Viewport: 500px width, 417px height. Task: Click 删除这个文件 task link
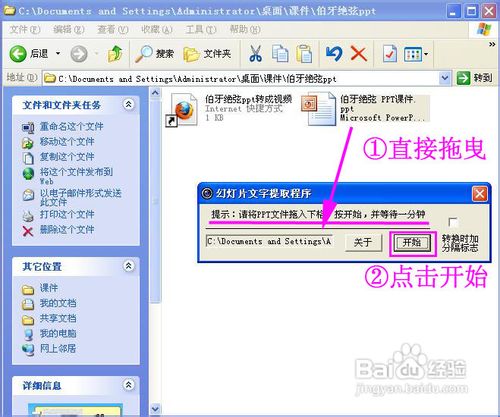tap(67, 229)
